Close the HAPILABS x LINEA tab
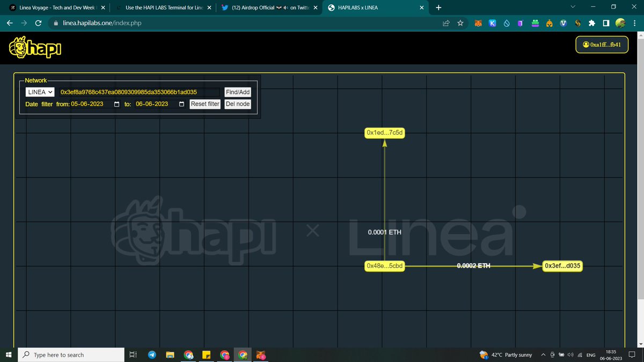 tap(422, 8)
